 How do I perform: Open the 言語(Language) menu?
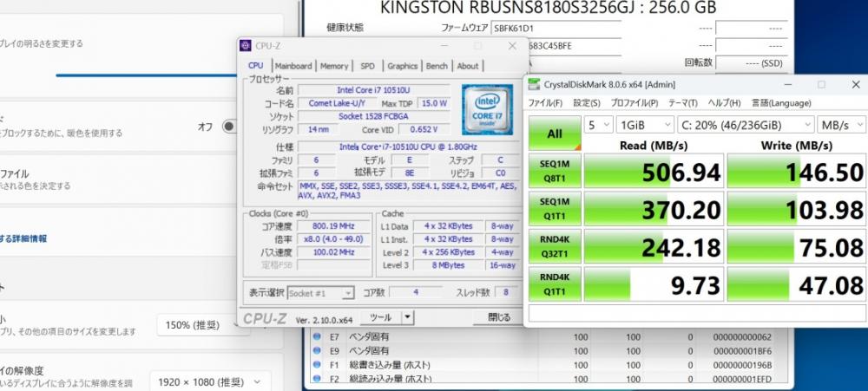pyautogui.click(x=781, y=103)
